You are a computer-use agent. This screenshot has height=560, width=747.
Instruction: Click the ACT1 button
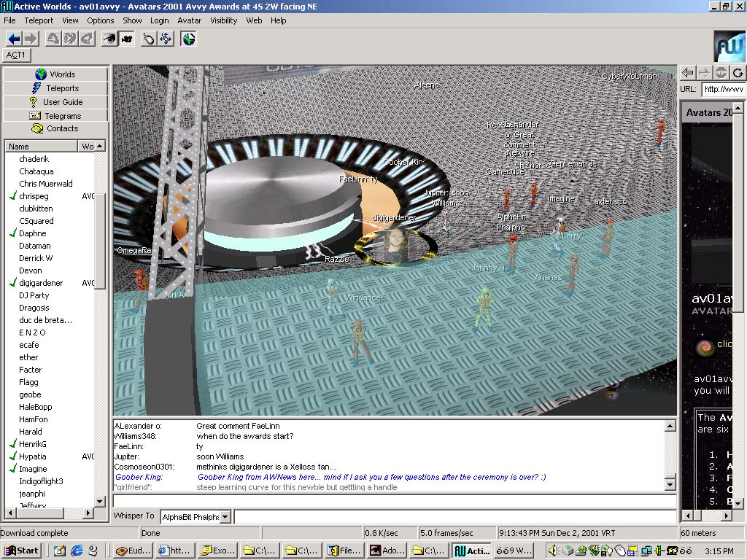click(16, 55)
